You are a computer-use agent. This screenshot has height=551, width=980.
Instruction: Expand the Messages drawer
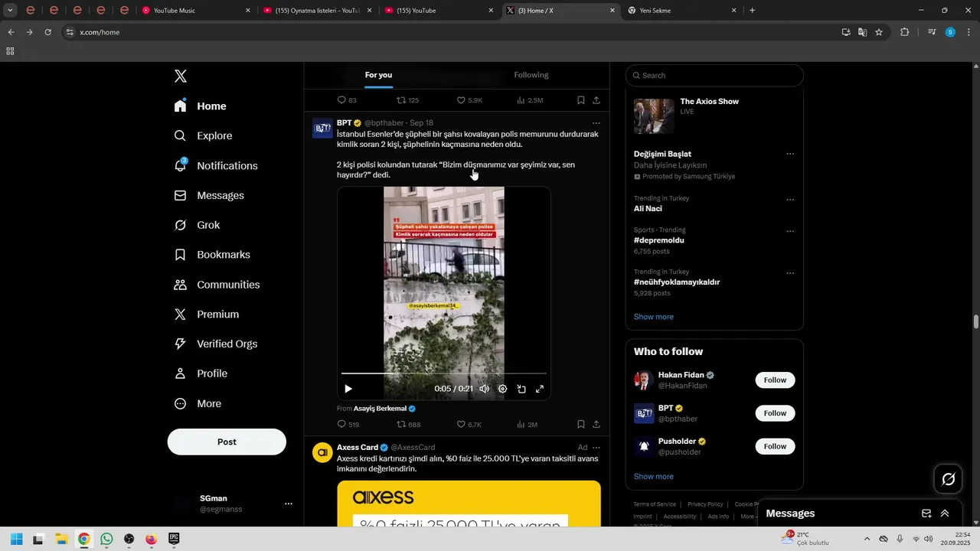[945, 514]
